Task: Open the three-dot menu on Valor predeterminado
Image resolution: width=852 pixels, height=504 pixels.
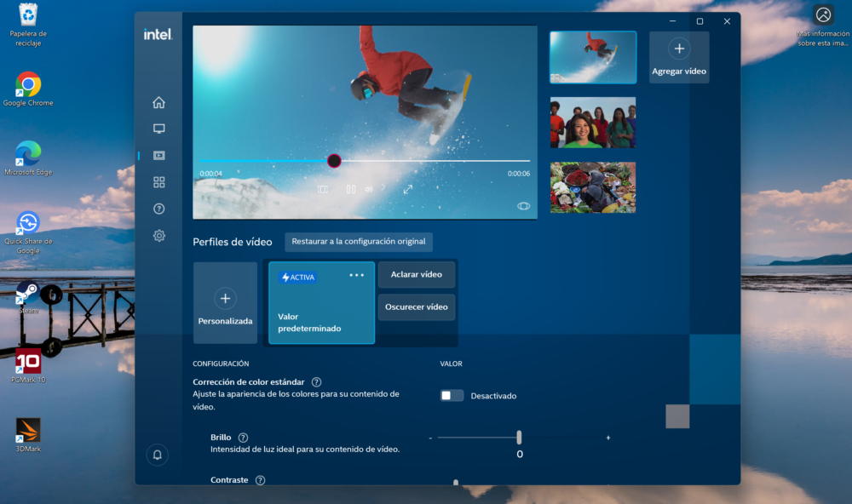Action: click(356, 275)
